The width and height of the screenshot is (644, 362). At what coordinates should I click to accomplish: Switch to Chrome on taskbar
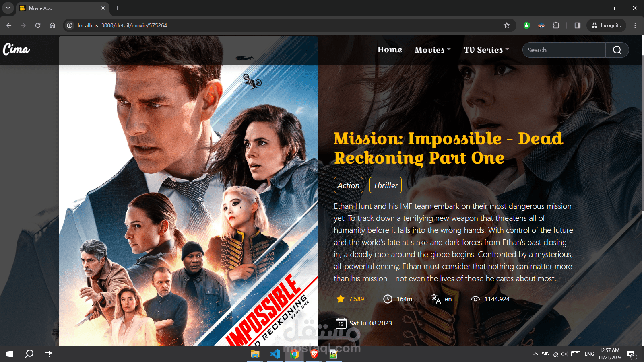(295, 354)
